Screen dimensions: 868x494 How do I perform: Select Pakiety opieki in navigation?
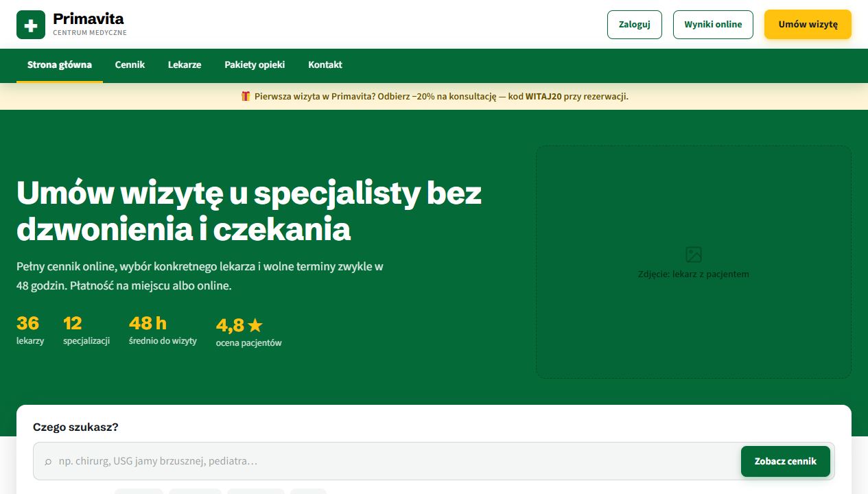click(255, 64)
